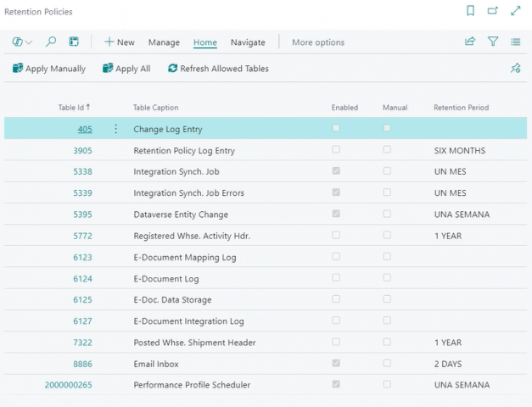Open the analysis view icon beside search
The image size is (532, 407).
coord(74,42)
